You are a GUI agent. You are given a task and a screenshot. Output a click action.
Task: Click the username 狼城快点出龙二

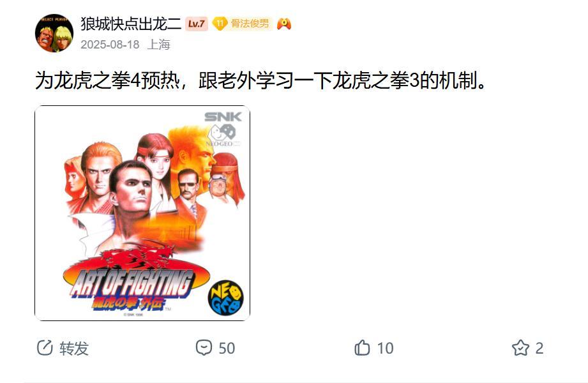pyautogui.click(x=130, y=24)
